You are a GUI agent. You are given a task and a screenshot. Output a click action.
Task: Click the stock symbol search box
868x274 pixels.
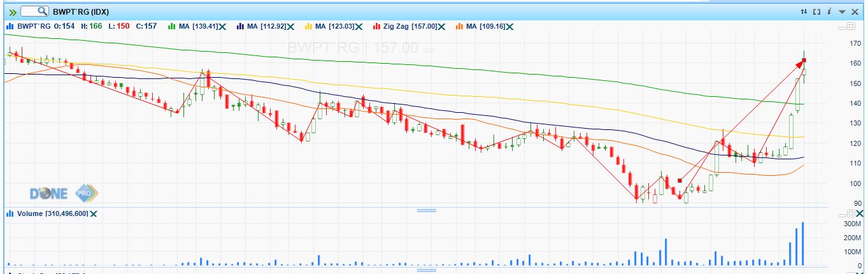(35, 11)
